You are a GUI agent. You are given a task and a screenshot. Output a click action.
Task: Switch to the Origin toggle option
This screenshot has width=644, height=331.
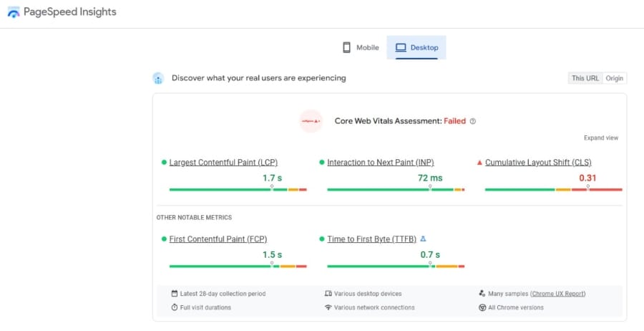click(614, 78)
